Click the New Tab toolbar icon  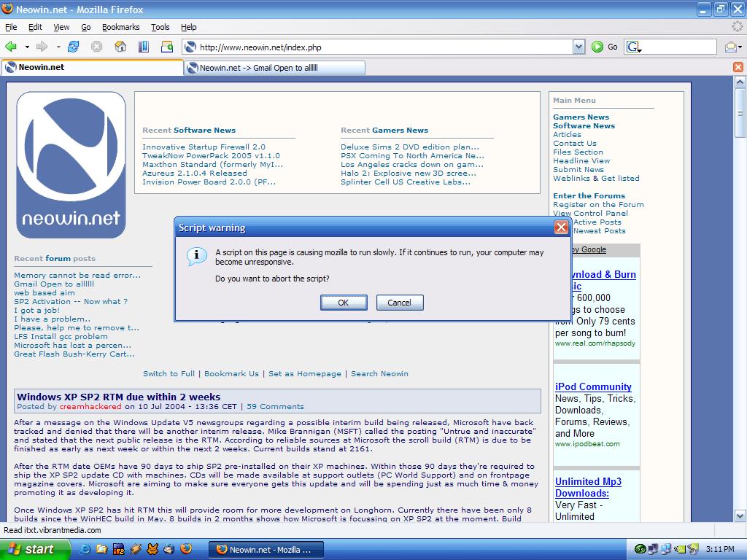click(x=167, y=47)
